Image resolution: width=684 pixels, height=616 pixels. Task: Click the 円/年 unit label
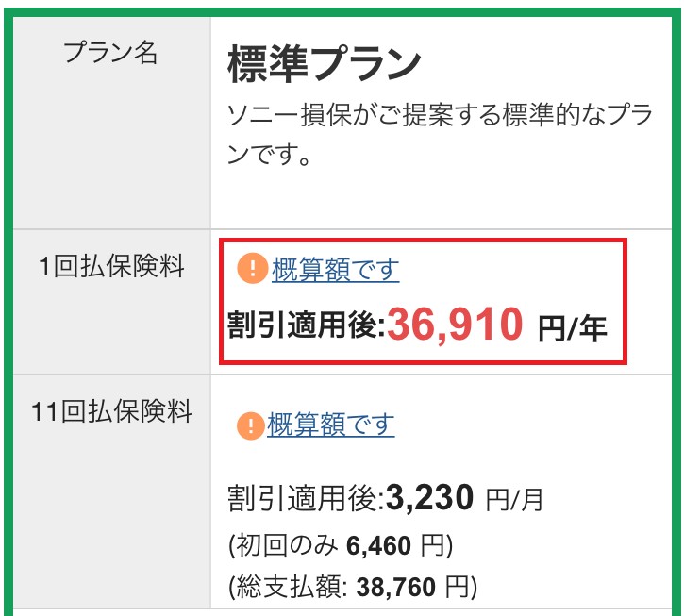pos(573,329)
